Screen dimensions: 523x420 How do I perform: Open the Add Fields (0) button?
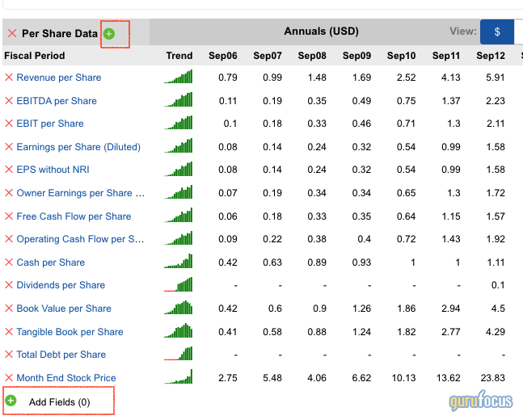(x=59, y=401)
